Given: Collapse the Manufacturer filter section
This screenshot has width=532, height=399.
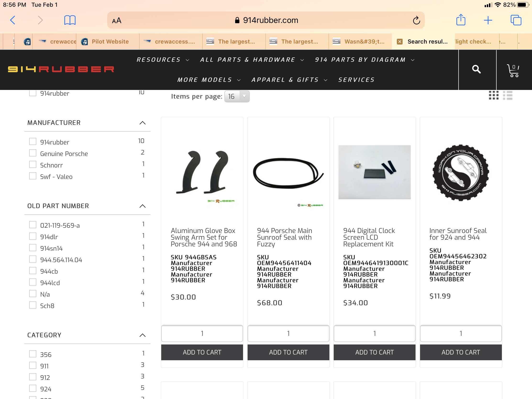Looking at the screenshot, I should coord(143,123).
